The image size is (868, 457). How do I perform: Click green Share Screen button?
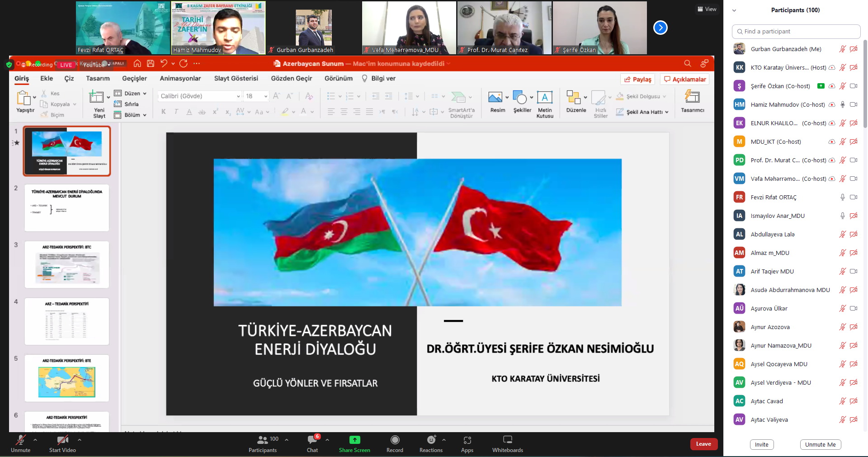point(354,443)
